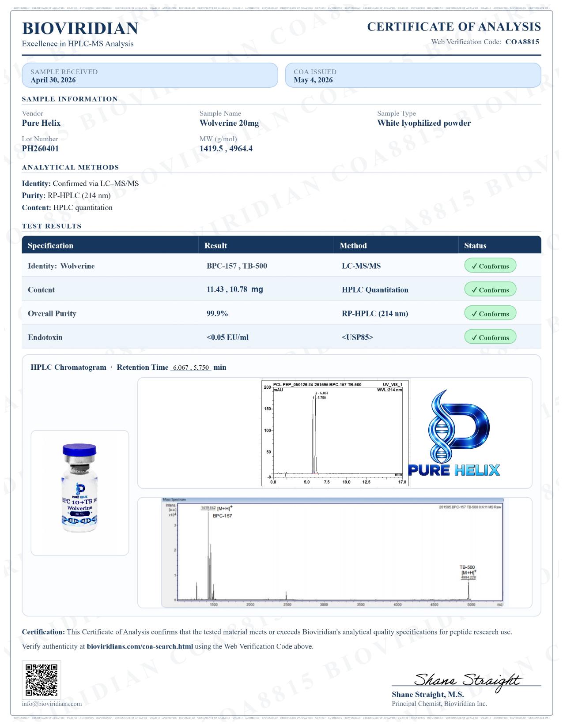Click the Conforms badge in Content row
Screen dimensions: 563x728
click(490, 290)
